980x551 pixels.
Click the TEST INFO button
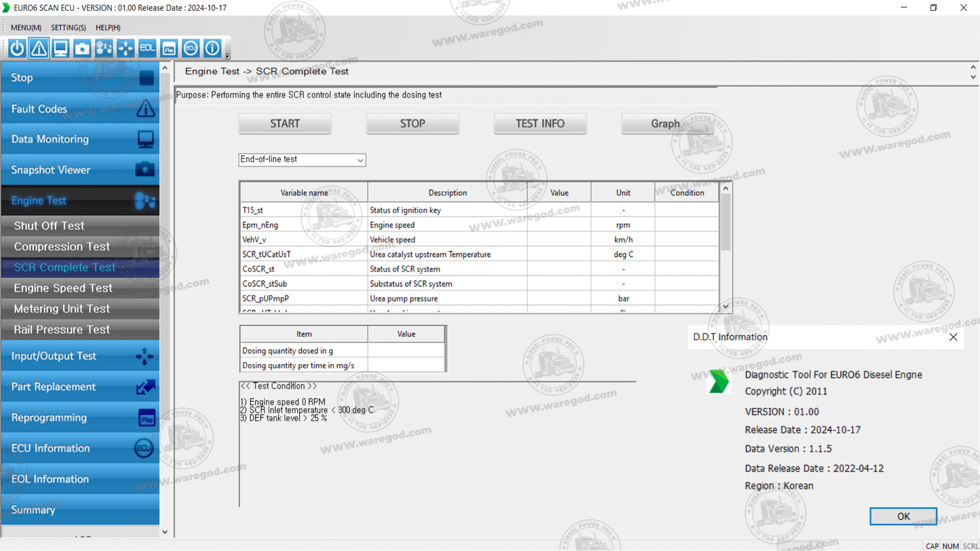(540, 123)
